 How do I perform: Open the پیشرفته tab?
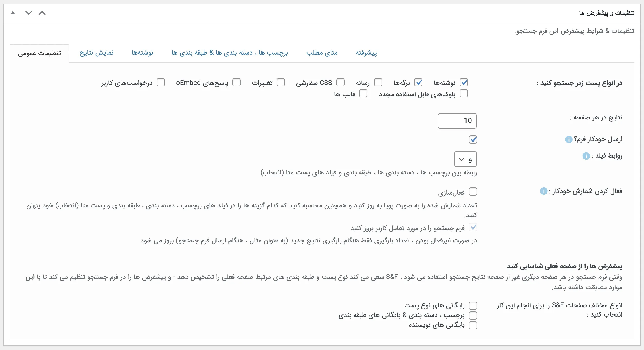tap(366, 53)
